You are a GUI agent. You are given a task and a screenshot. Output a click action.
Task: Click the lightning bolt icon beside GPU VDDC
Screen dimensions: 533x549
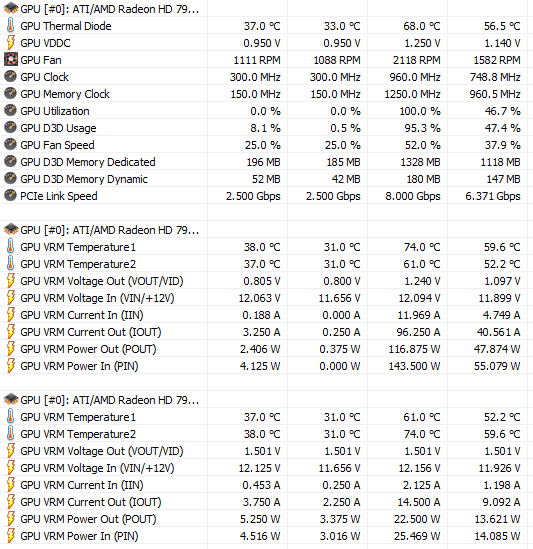coord(11,43)
